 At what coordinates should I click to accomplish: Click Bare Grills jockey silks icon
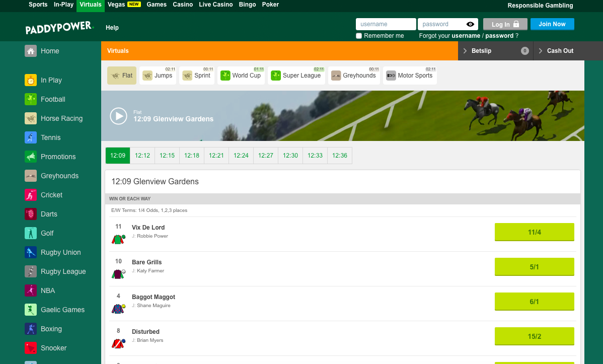point(118,274)
